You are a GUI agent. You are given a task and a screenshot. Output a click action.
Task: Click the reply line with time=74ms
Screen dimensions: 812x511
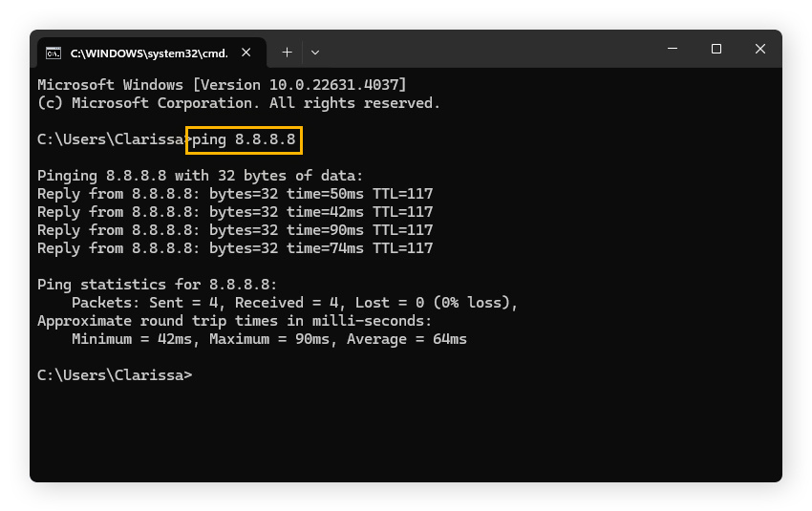pyautogui.click(x=235, y=248)
